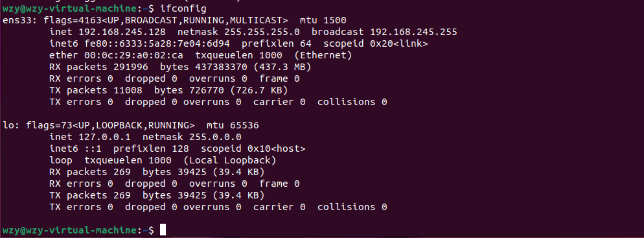Click the ens33 interface name
644x238 pixels.
(x=17, y=20)
